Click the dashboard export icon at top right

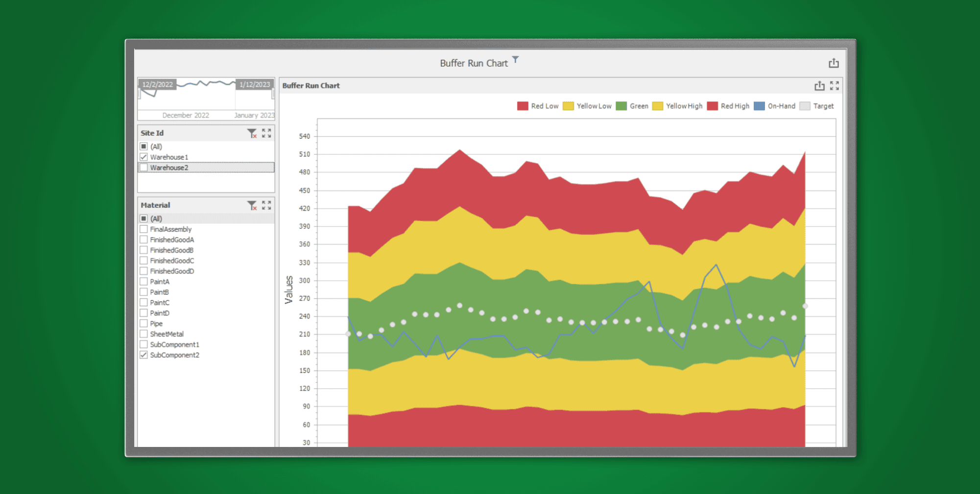[834, 63]
